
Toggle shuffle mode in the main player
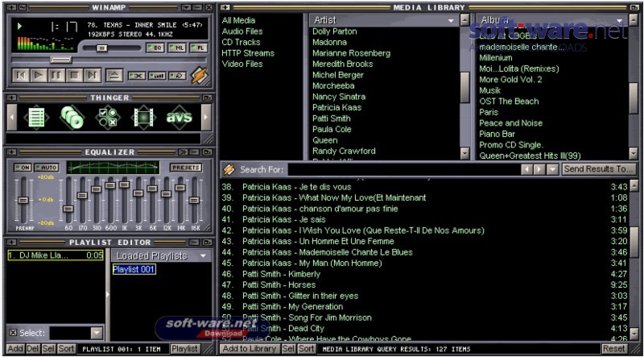[137, 76]
